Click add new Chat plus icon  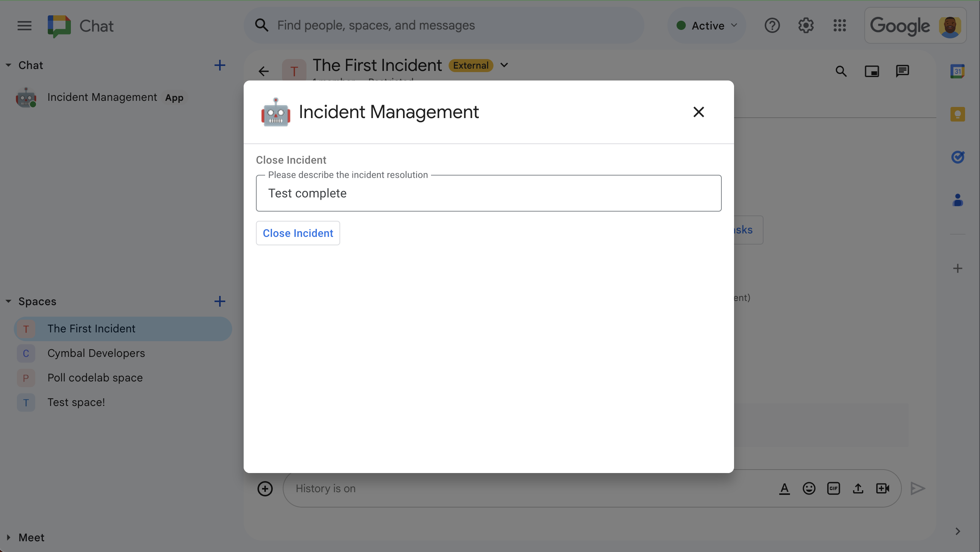220,65
